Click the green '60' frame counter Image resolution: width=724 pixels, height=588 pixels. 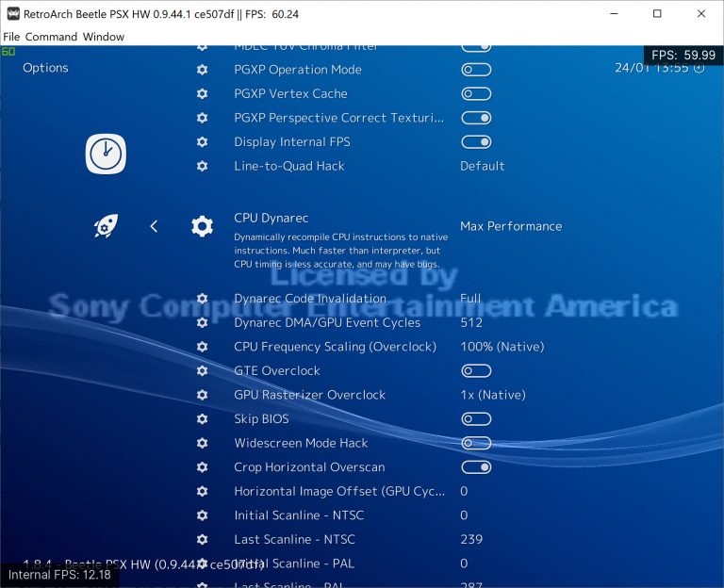[8, 51]
